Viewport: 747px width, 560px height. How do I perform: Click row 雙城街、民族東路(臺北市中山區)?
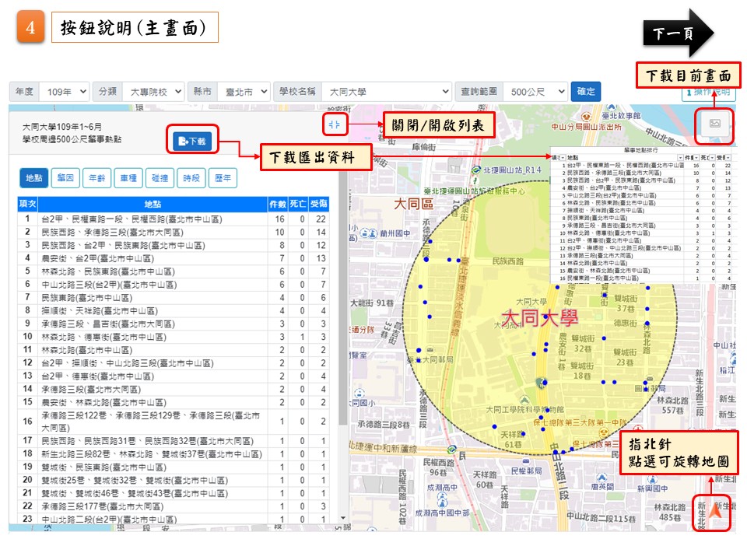(x=174, y=467)
